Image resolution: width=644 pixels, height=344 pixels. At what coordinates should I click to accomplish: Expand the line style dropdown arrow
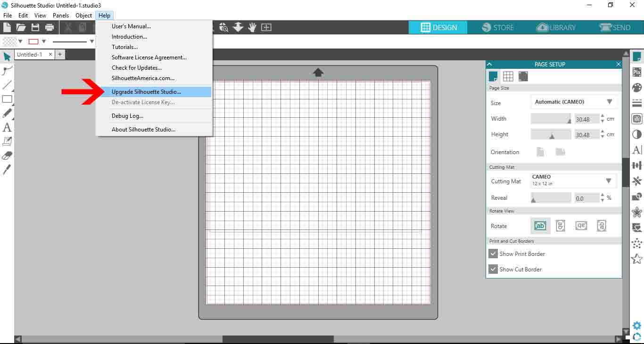tap(92, 41)
